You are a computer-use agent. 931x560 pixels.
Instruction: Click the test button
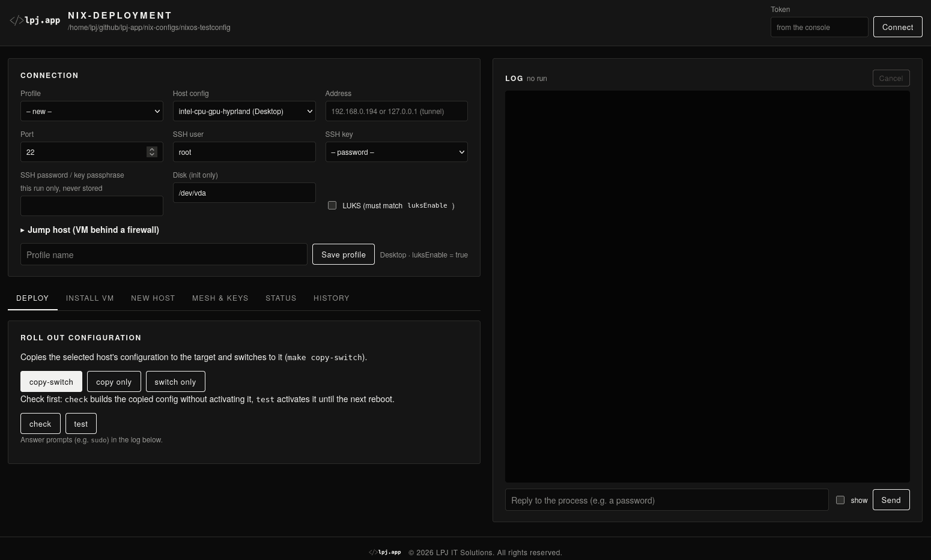(x=81, y=424)
